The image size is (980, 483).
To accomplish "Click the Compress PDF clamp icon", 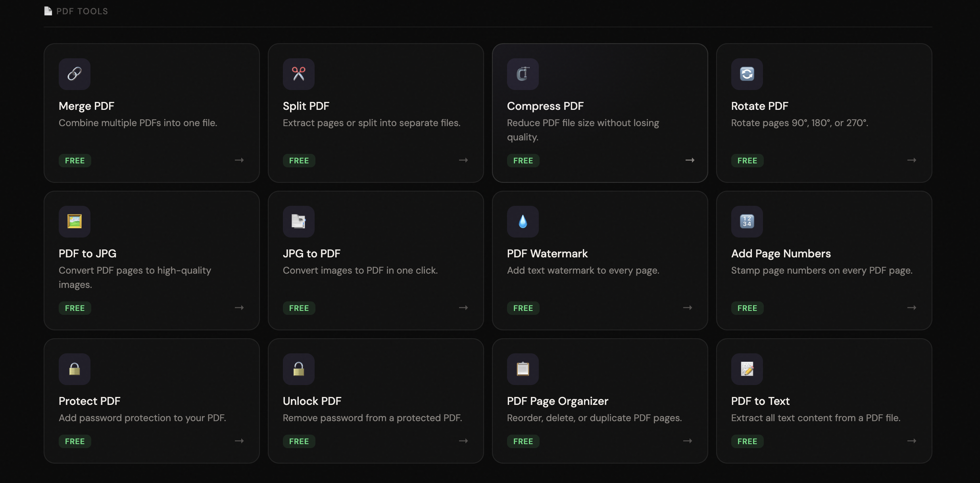I will click(523, 74).
